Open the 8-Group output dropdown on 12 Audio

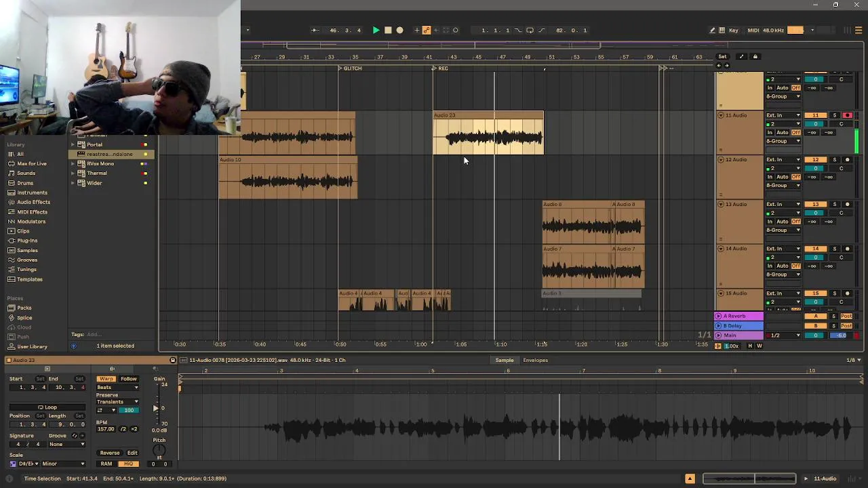coord(783,186)
